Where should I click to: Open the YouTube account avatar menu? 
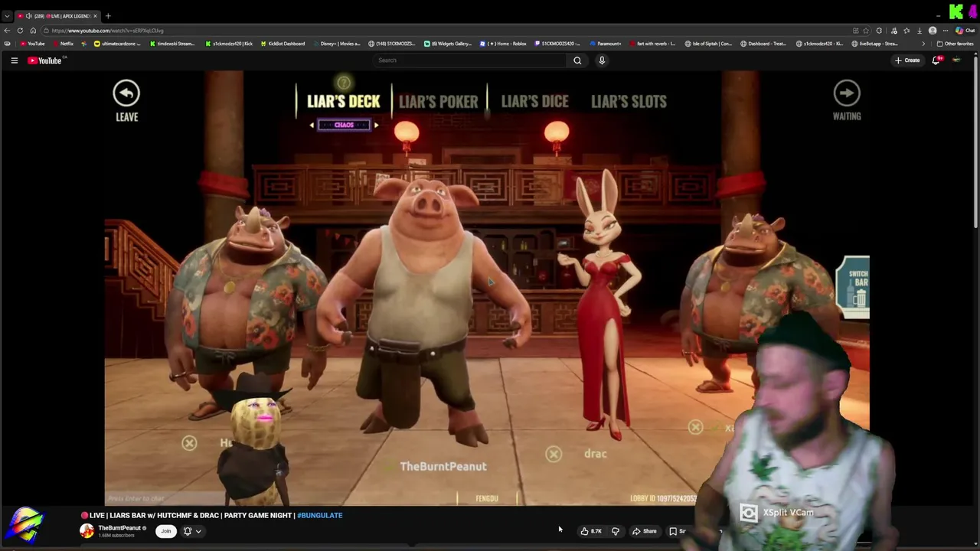tap(956, 60)
